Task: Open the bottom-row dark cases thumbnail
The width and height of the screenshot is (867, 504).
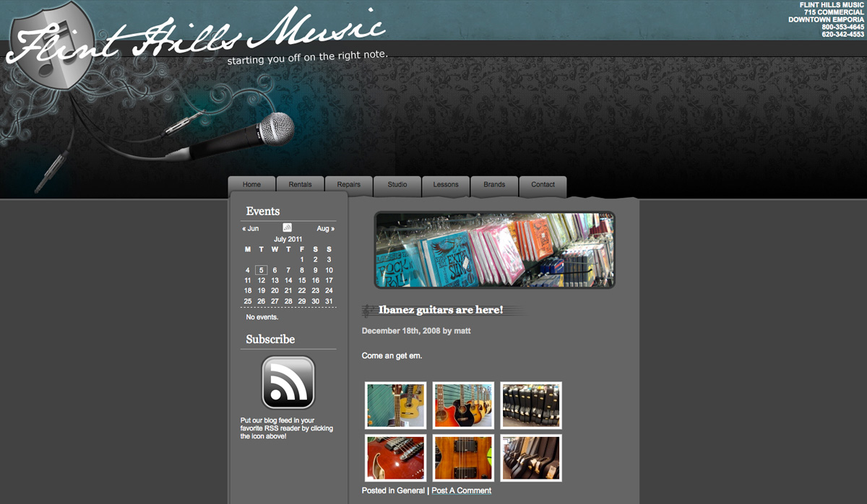Action: [x=531, y=458]
